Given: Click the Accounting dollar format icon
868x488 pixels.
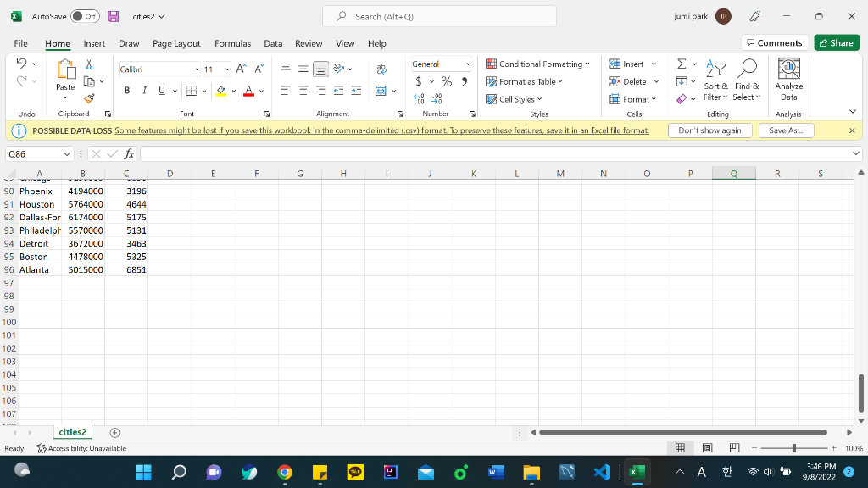Looking at the screenshot, I should coord(419,81).
